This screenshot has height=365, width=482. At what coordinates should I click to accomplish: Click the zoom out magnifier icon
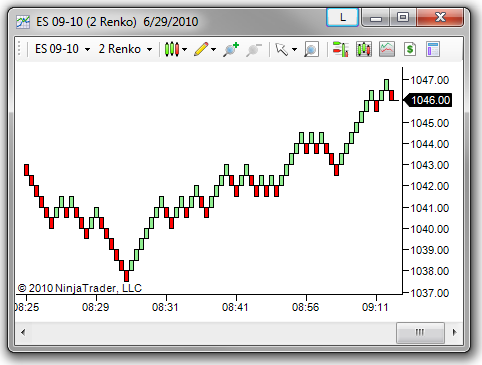tap(254, 49)
